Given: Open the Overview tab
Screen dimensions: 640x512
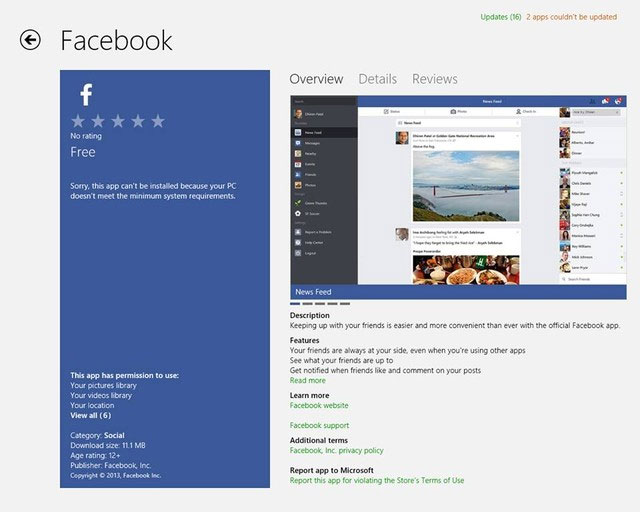Looking at the screenshot, I should (316, 79).
